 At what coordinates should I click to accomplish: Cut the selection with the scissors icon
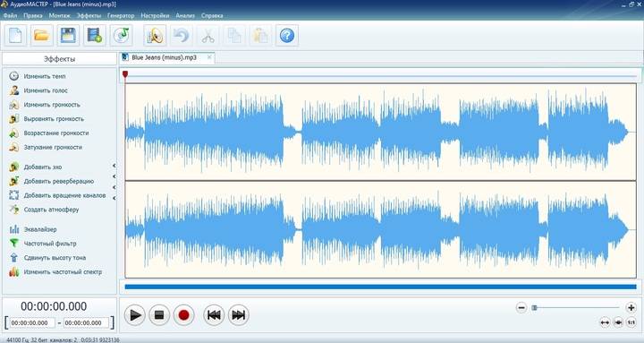coord(208,35)
